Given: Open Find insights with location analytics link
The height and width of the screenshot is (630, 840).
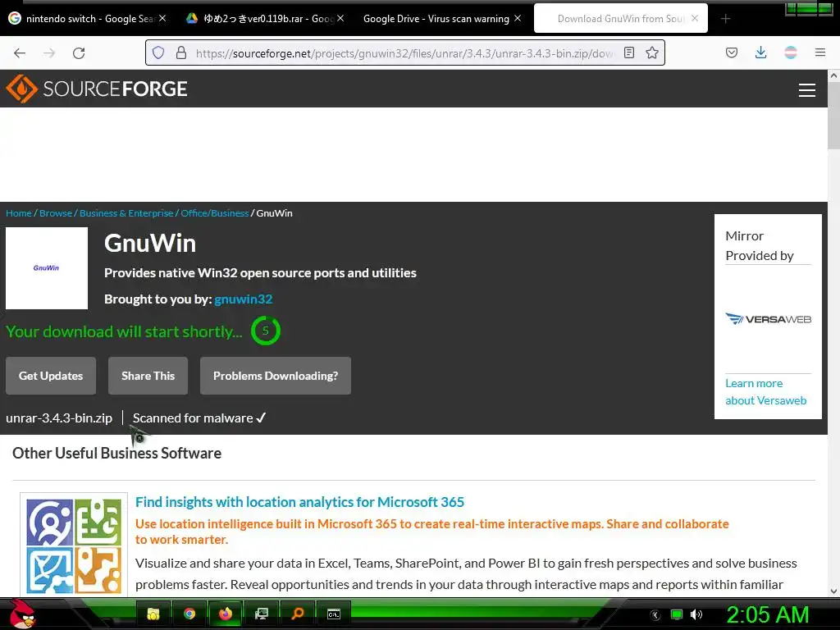Looking at the screenshot, I should pos(299,502).
